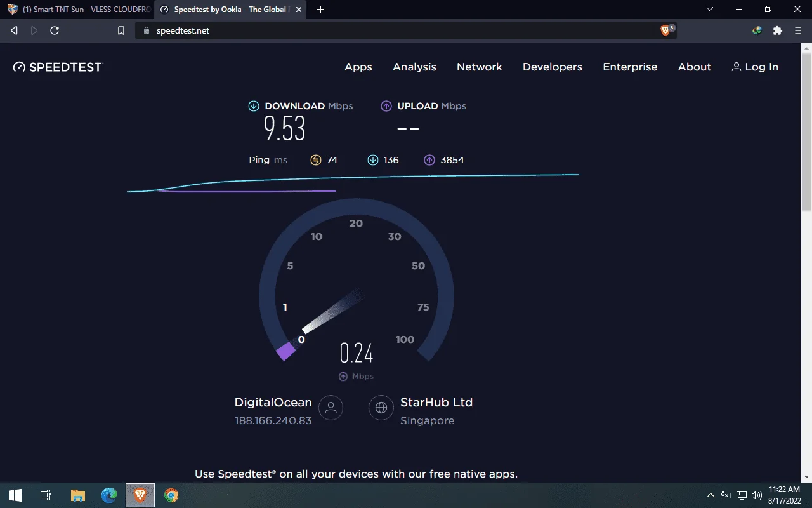Launch Google Chrome from taskbar
Viewport: 812px width, 508px height.
171,495
